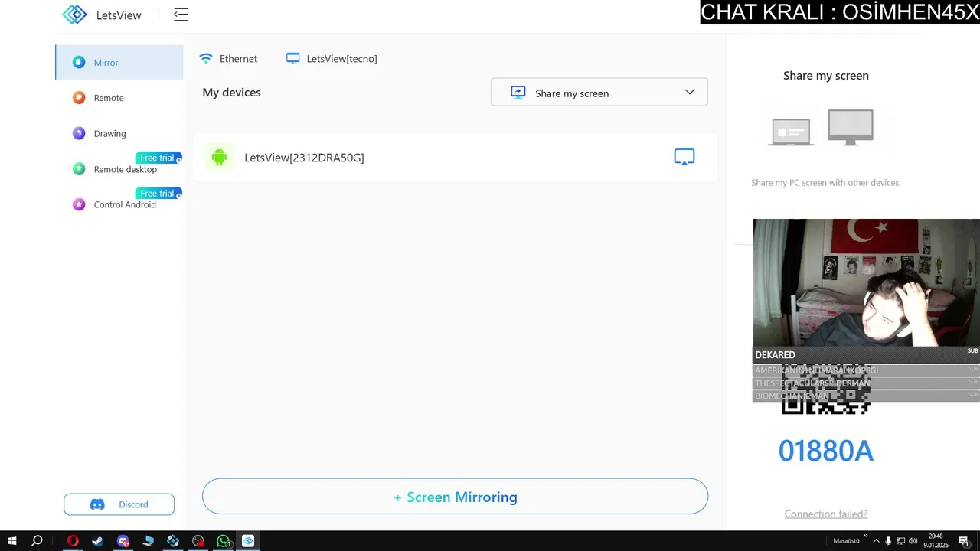Click the network tray icon
Screen dimensions: 980x551
click(900, 541)
